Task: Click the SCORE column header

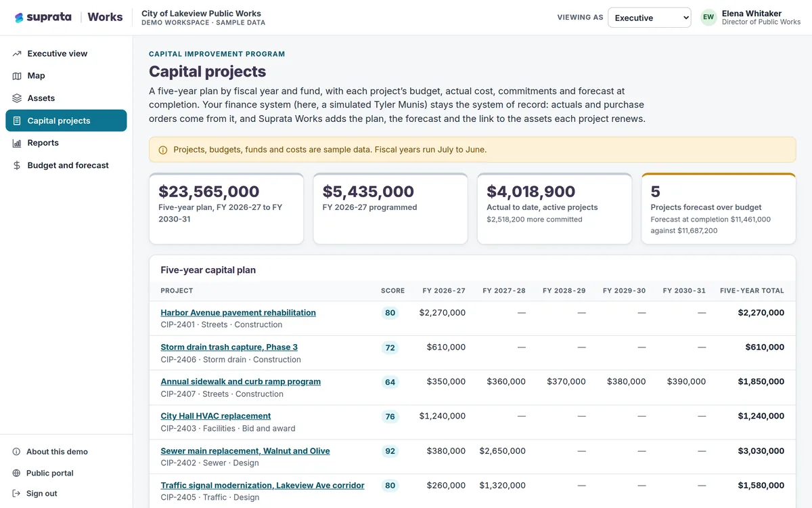Action: (x=392, y=291)
